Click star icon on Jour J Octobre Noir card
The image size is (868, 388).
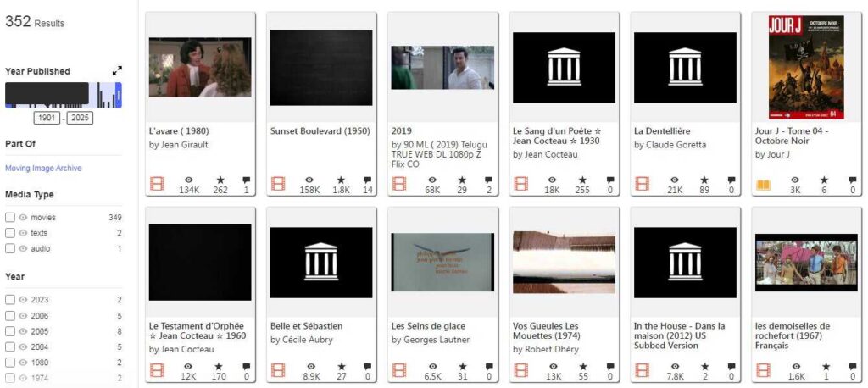click(824, 180)
